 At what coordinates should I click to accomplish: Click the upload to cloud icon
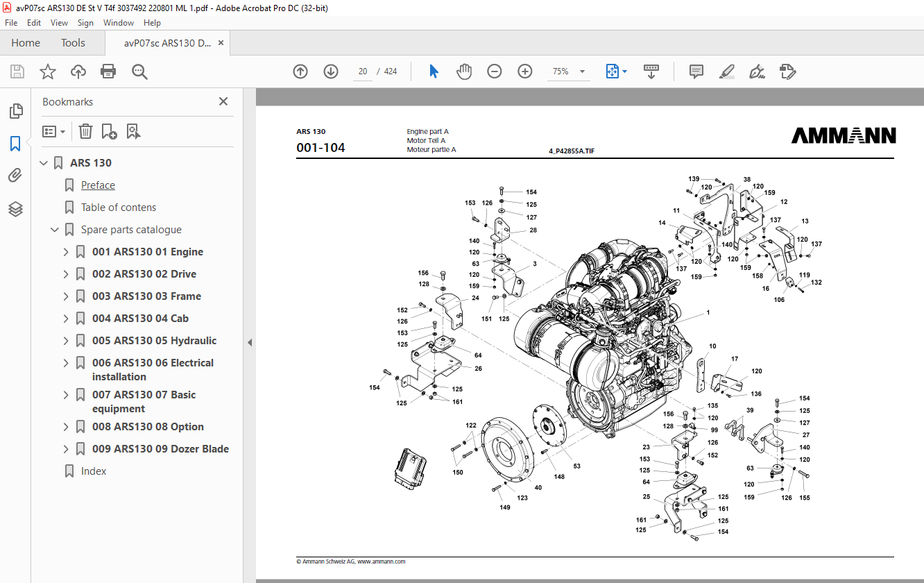(x=78, y=71)
